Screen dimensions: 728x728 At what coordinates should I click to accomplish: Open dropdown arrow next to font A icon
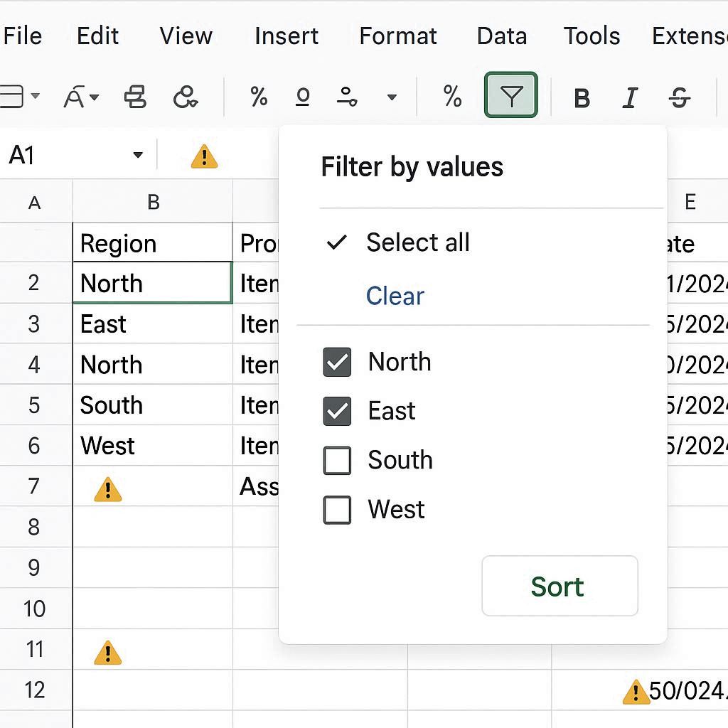pos(95,97)
